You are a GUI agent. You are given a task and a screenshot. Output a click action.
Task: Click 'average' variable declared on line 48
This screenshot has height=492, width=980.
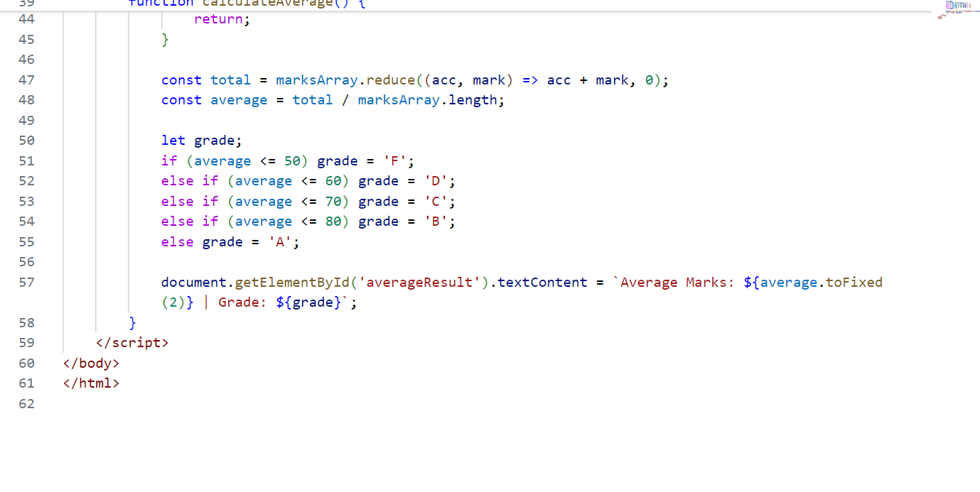[x=239, y=100]
